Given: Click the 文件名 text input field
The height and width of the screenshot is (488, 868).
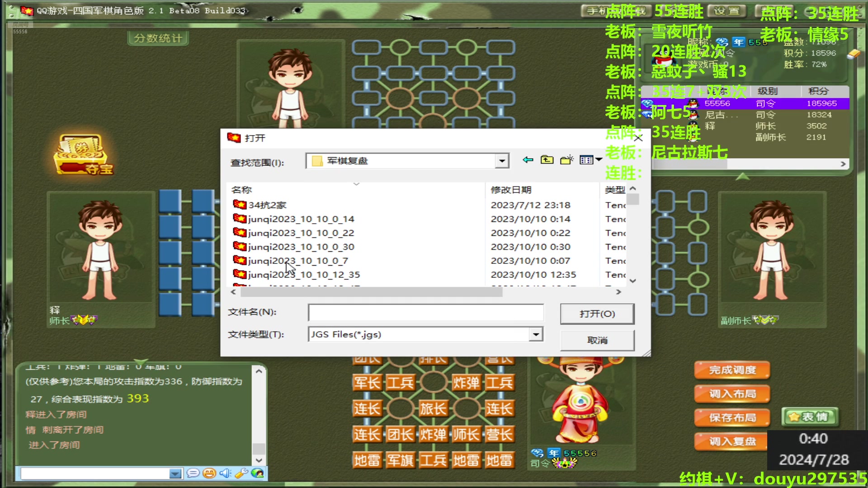Looking at the screenshot, I should pyautogui.click(x=426, y=312).
